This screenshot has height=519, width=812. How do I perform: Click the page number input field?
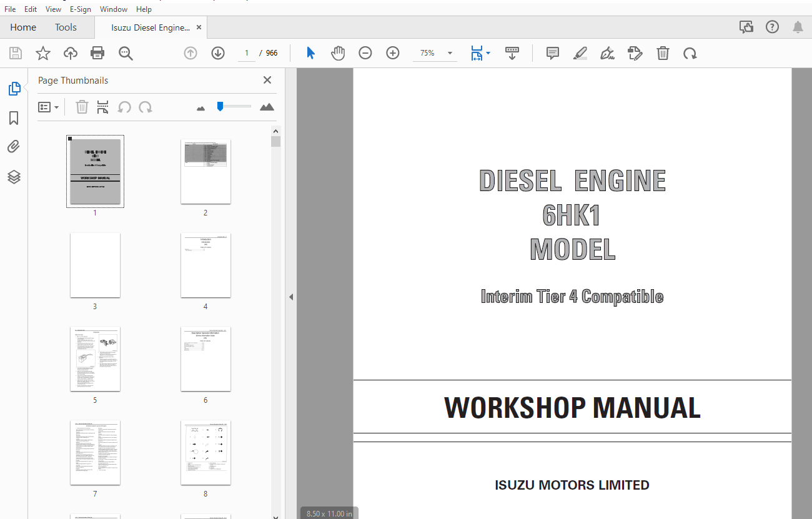coord(247,53)
